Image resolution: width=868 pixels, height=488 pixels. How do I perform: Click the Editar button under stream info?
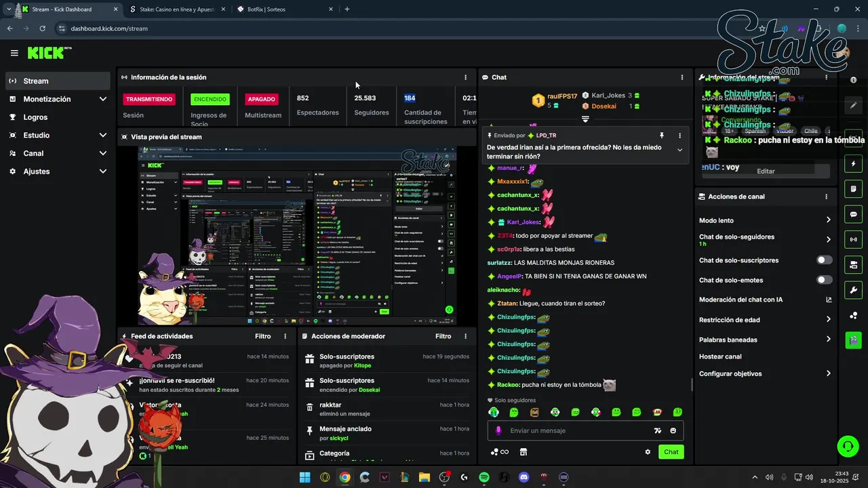(x=766, y=171)
